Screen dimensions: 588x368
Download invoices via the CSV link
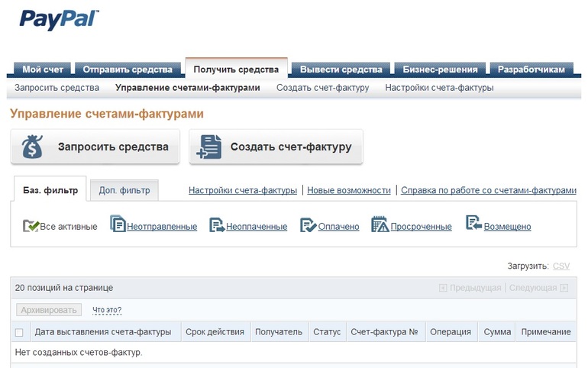[561, 266]
